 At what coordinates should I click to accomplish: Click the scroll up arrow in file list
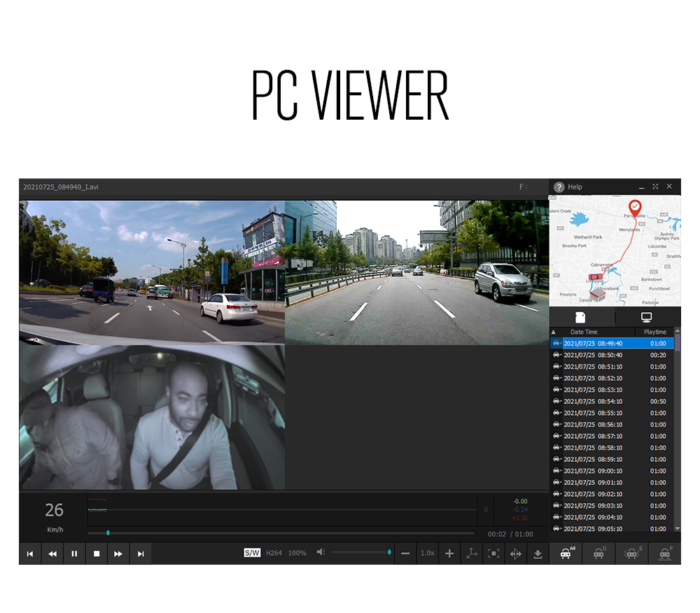[677, 330]
